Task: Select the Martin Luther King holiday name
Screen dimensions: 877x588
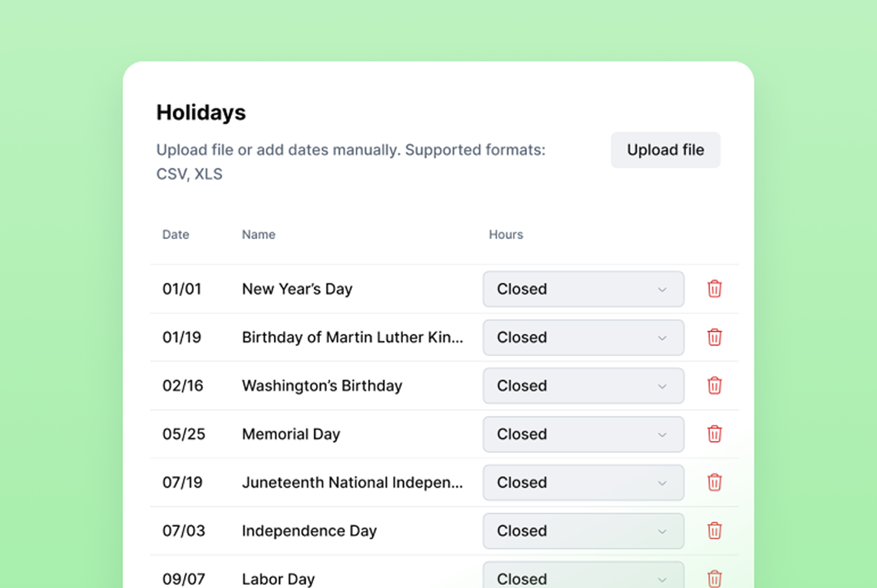Action: 352,337
